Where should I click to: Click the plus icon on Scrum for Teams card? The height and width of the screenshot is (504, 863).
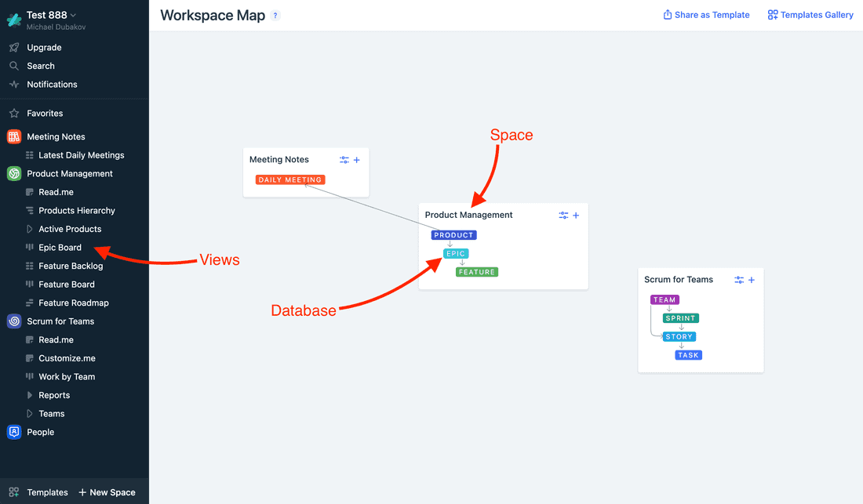(751, 279)
